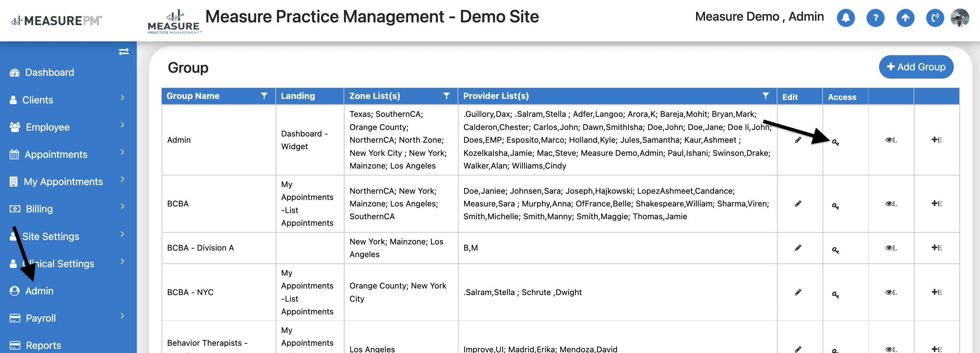Viewport: 980px width, 353px height.
Task: Click the eye L icon for Admin group
Action: [x=891, y=140]
